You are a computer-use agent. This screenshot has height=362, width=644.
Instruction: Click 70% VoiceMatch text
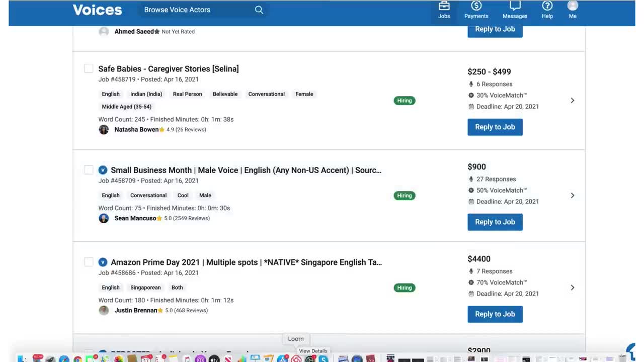click(x=502, y=283)
